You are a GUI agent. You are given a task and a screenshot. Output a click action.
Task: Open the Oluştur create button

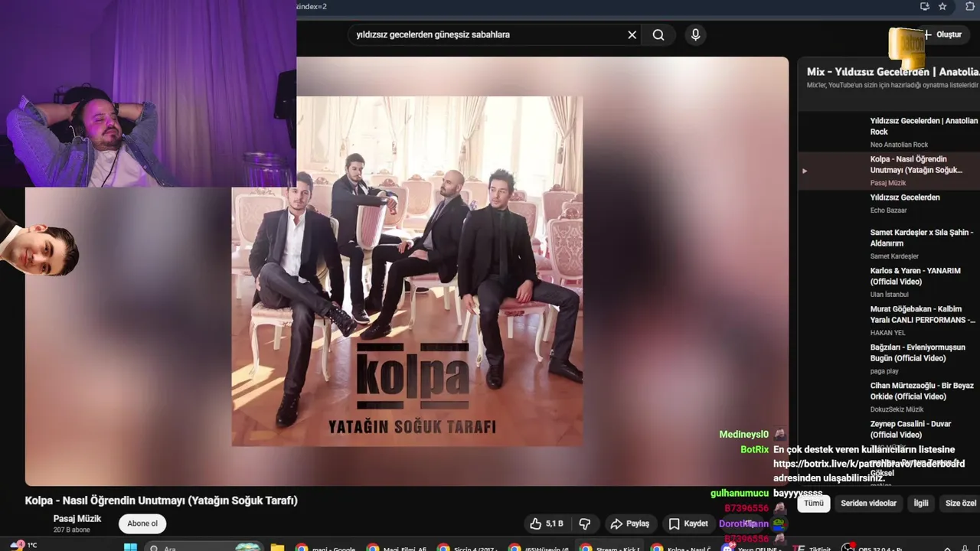pos(942,34)
